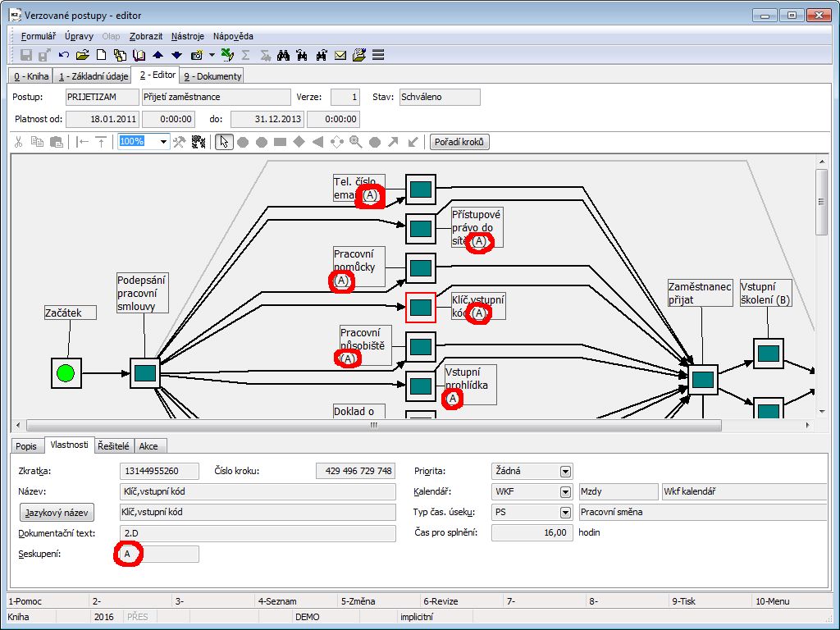Open the zoom percentage dropdown

(x=163, y=142)
